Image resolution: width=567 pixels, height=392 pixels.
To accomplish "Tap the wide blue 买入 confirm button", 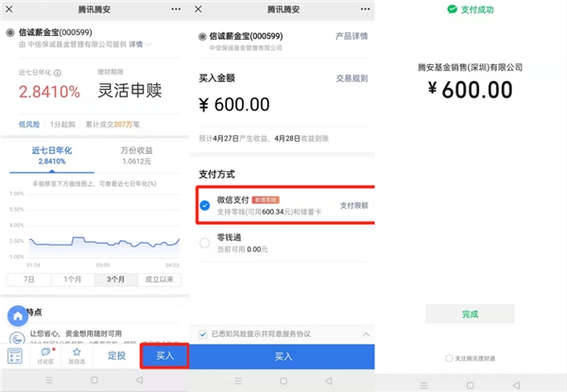I will 282,357.
